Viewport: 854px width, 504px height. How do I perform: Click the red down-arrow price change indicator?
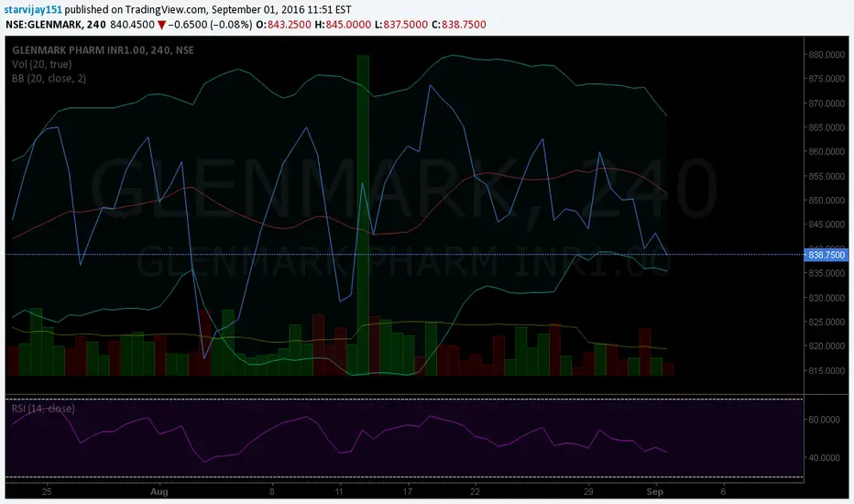tap(162, 25)
